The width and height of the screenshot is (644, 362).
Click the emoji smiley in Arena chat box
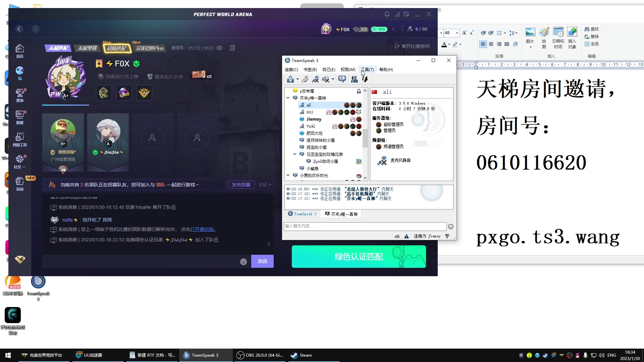(244, 261)
